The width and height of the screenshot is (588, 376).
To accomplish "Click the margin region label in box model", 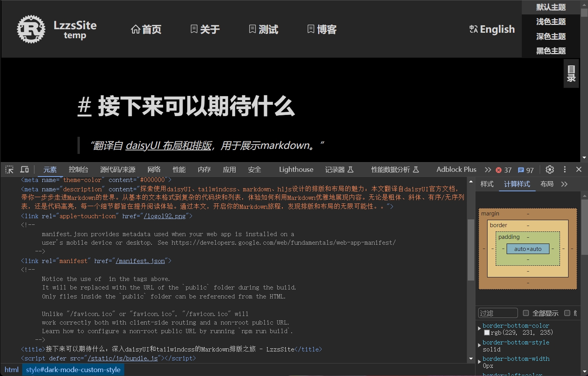I will click(490, 214).
